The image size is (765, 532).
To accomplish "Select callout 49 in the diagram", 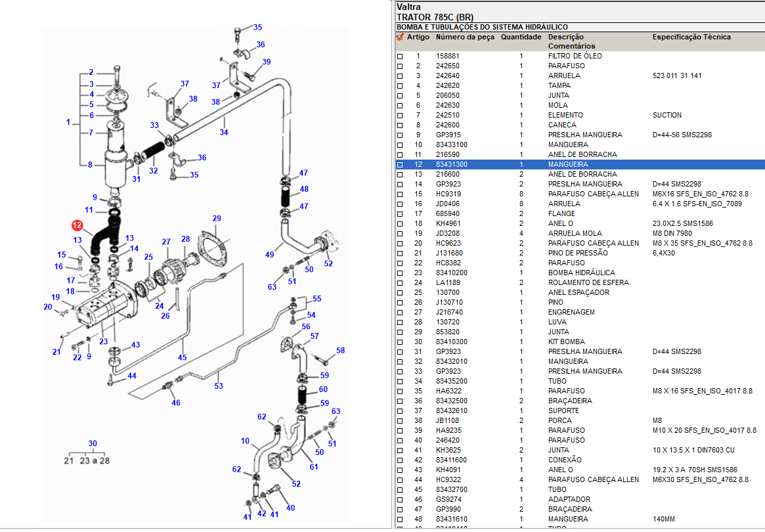I will (x=269, y=254).
